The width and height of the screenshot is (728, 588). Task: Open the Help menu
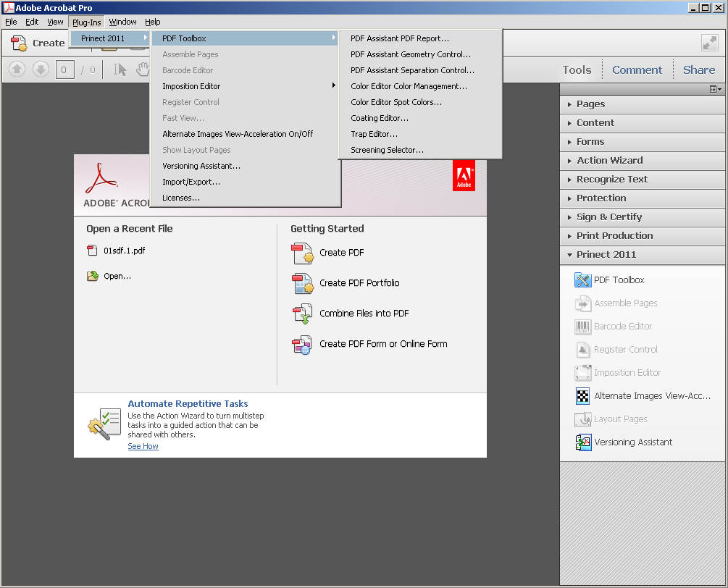[152, 22]
